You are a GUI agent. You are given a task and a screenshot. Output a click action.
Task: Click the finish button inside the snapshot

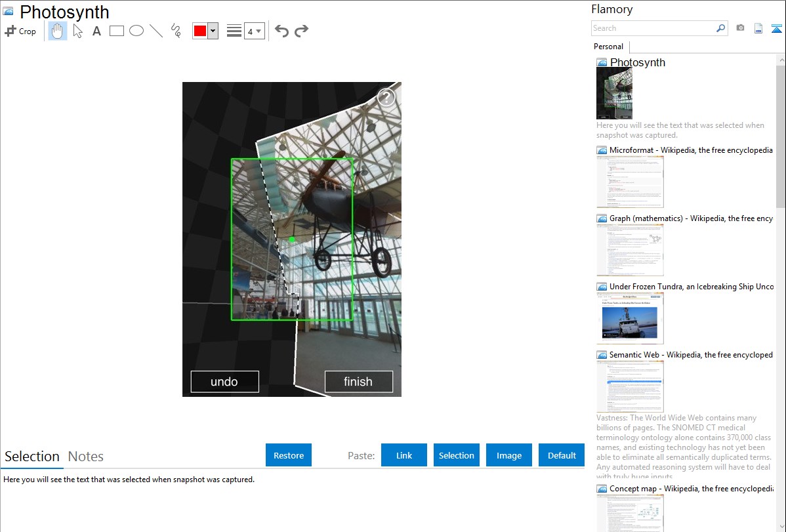[358, 382]
